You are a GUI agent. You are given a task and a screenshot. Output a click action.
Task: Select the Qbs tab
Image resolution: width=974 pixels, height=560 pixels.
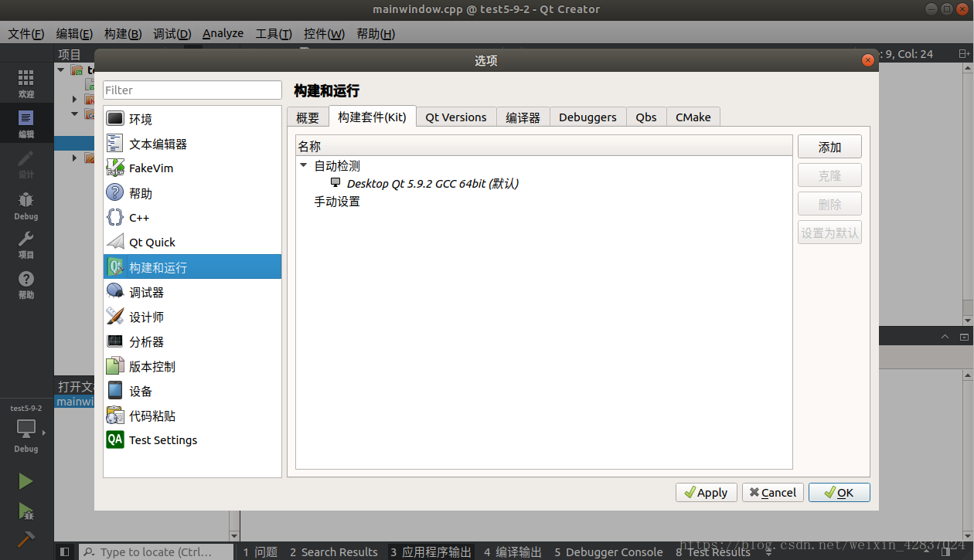pyautogui.click(x=646, y=117)
